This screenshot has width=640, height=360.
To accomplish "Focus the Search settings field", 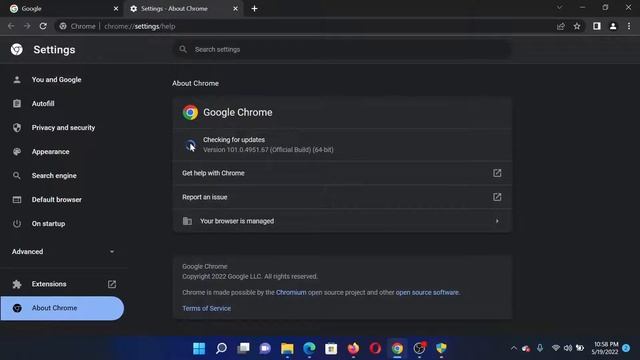I will point(342,49).
